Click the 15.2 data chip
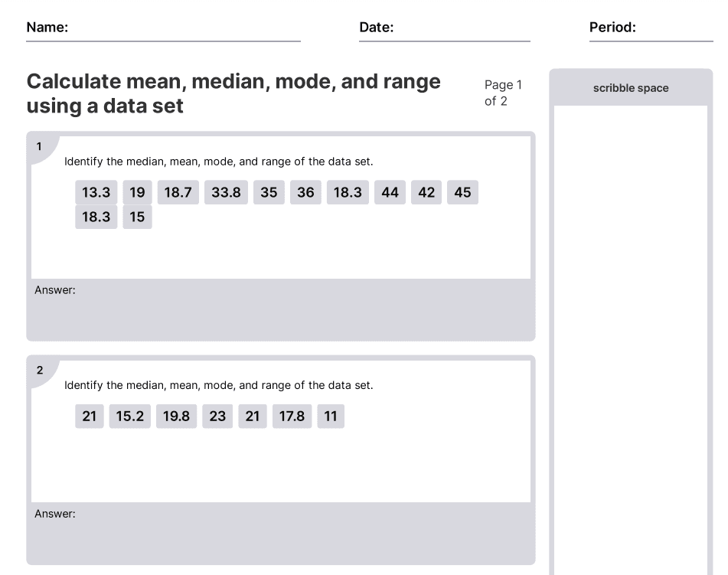The image size is (728, 575). click(130, 417)
